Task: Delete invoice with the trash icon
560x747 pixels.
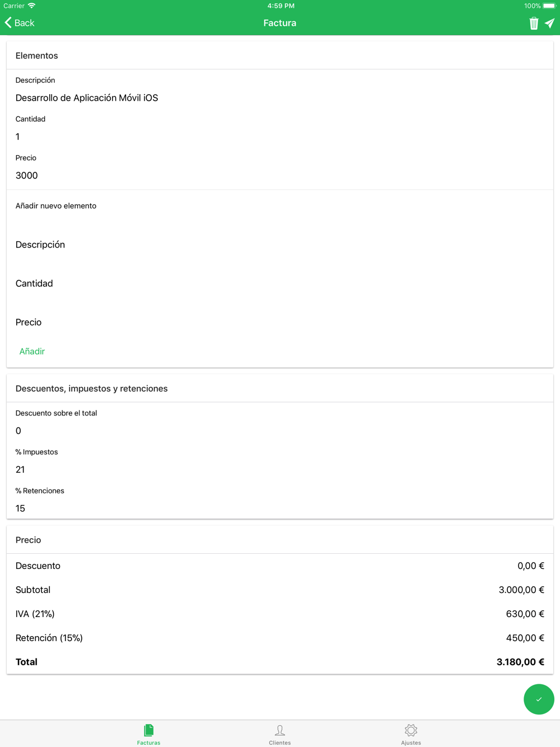Action: (x=534, y=23)
